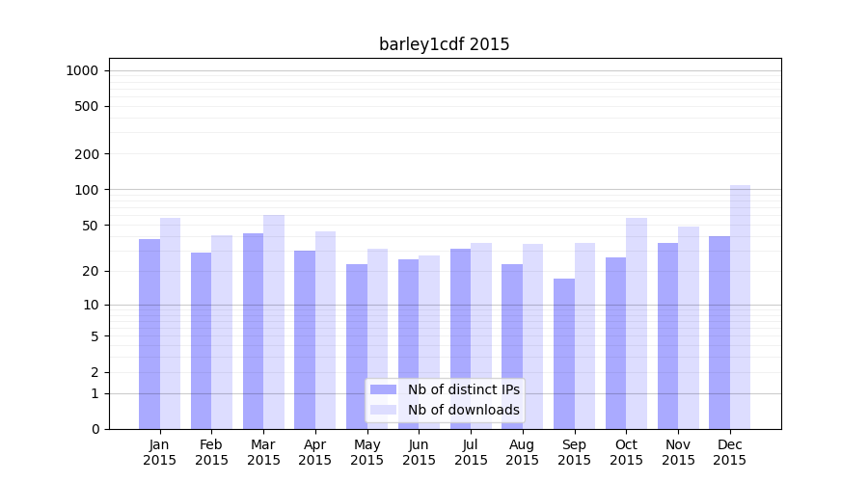
Task: Click the tall Dec 2015 downloads bar
Action: (740, 307)
